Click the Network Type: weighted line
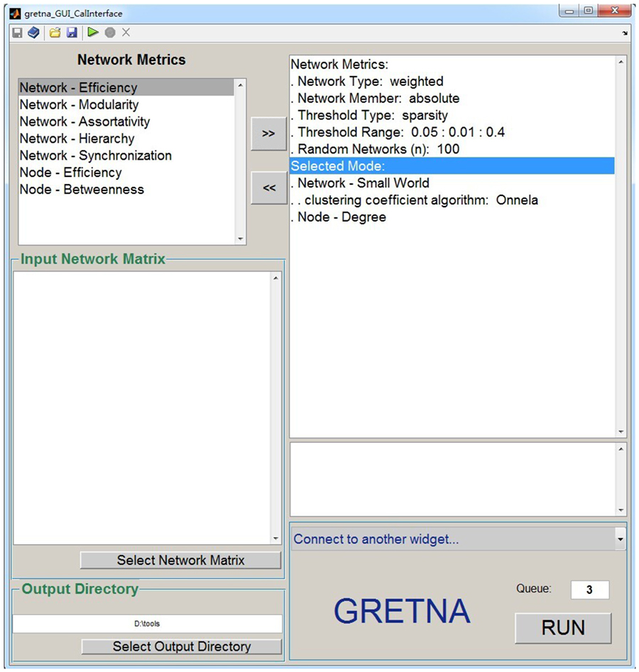The width and height of the screenshot is (639, 672). pyautogui.click(x=452, y=81)
